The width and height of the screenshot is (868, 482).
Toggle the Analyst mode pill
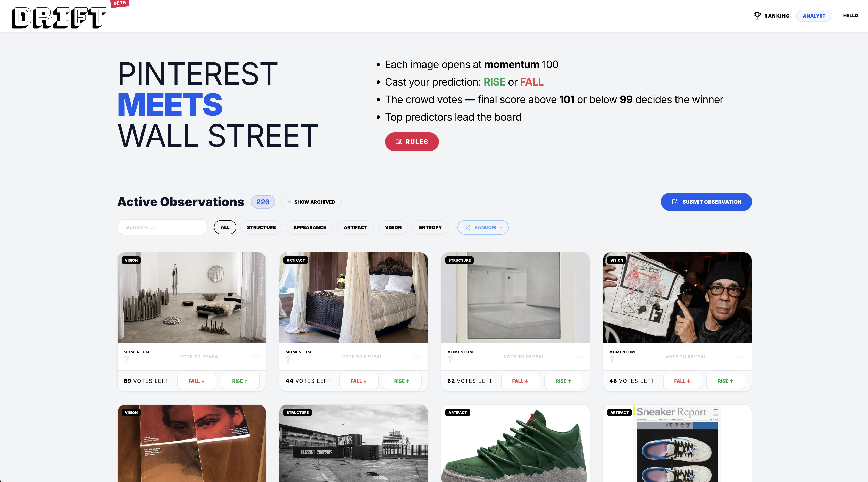coord(814,16)
